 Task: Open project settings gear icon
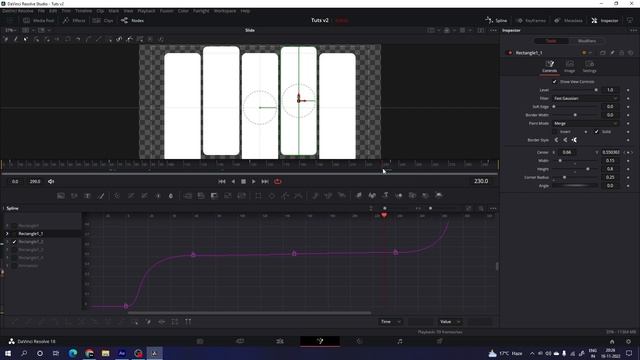pyautogui.click(x=629, y=342)
